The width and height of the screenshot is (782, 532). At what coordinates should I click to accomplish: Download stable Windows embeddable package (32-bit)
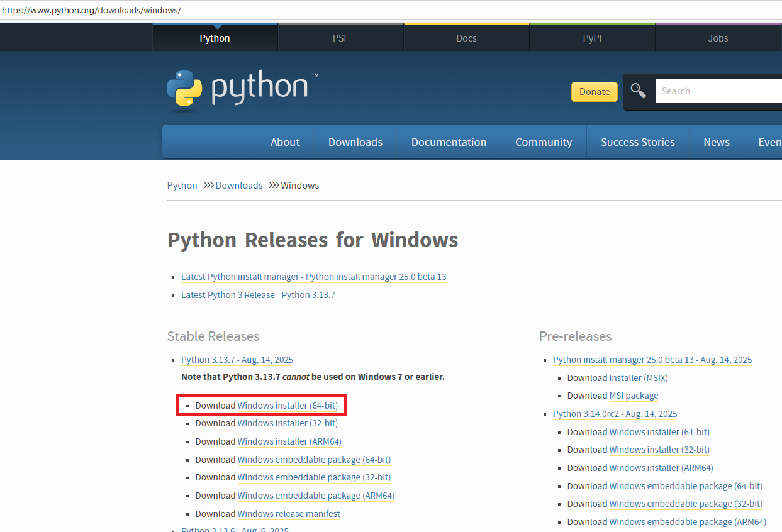click(x=314, y=477)
